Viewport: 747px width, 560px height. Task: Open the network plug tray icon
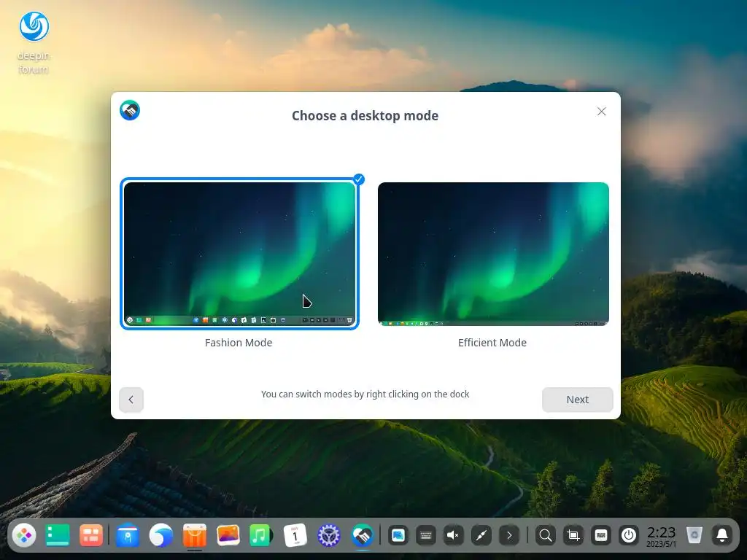pos(481,536)
